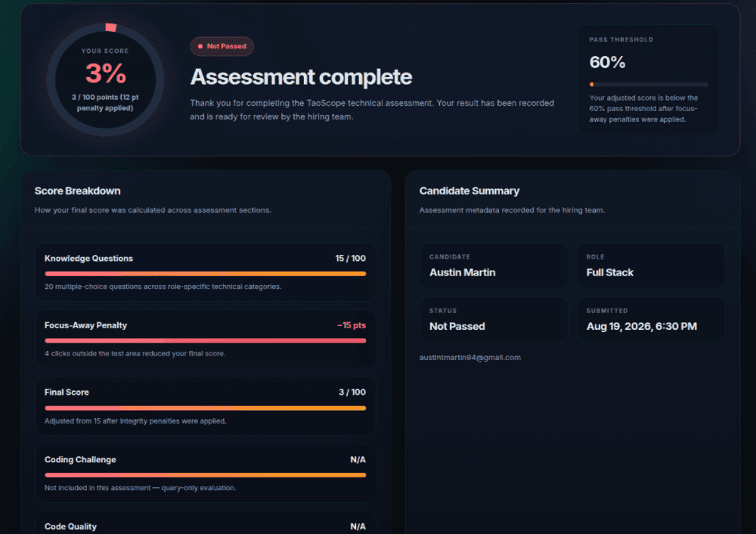Click the 3% score ring gauge

coord(106,79)
